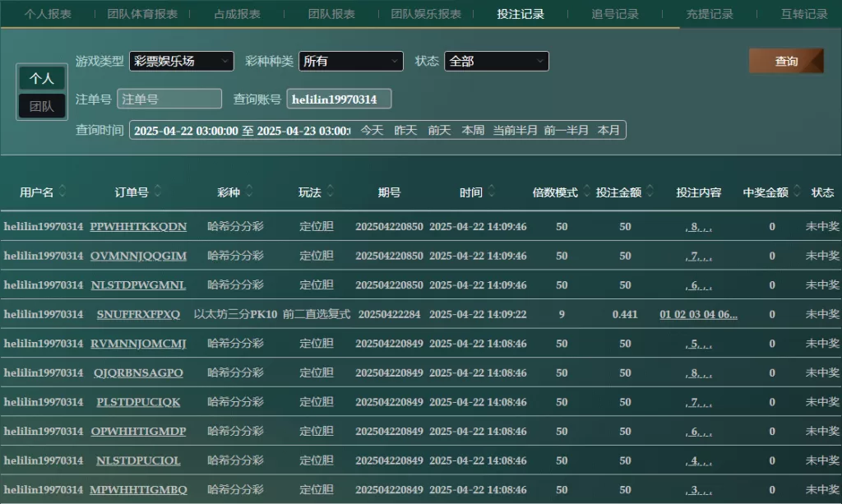The height and width of the screenshot is (504, 842).
Task: Open order SNUFFRXFPXQ
Action: pyautogui.click(x=138, y=315)
